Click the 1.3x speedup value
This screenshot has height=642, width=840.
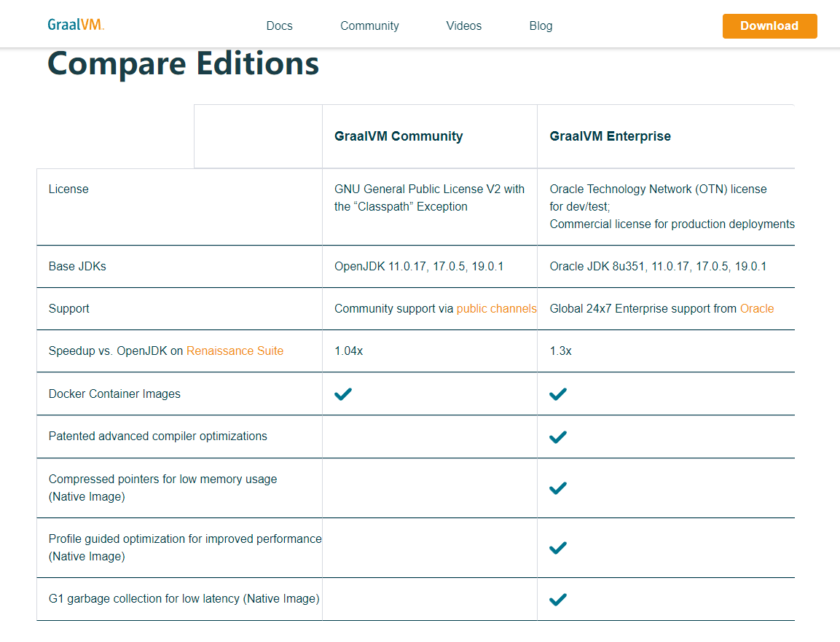tap(560, 351)
